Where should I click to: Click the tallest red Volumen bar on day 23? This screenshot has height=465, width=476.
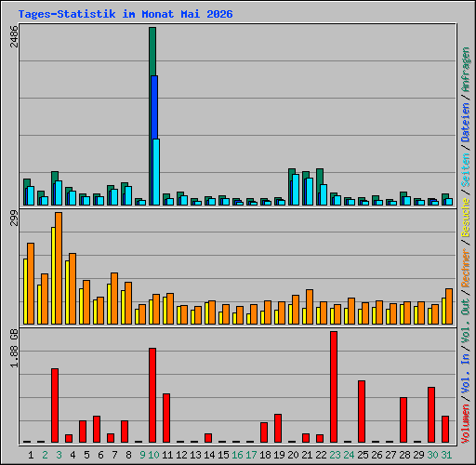[x=334, y=387]
